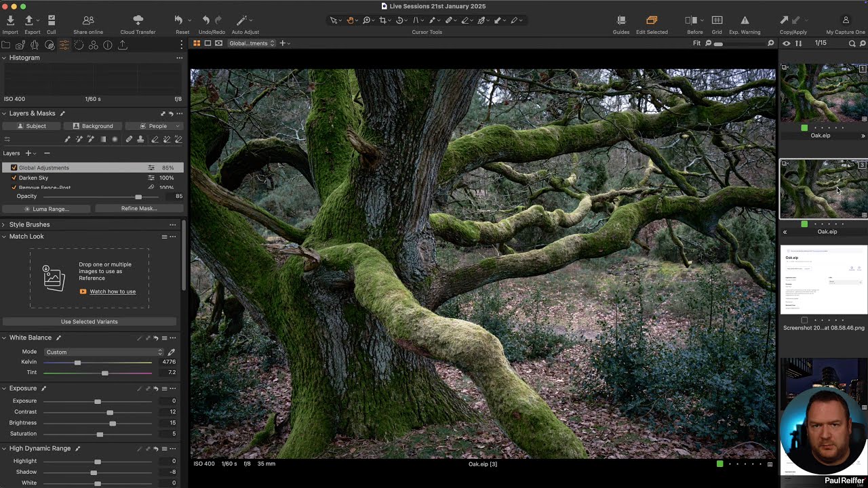Open the Metadata info tool tab

(x=108, y=45)
